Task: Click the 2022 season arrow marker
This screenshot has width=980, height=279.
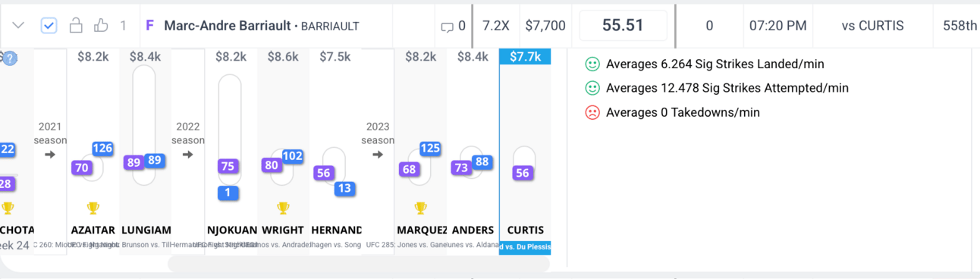Action: pos(188,155)
